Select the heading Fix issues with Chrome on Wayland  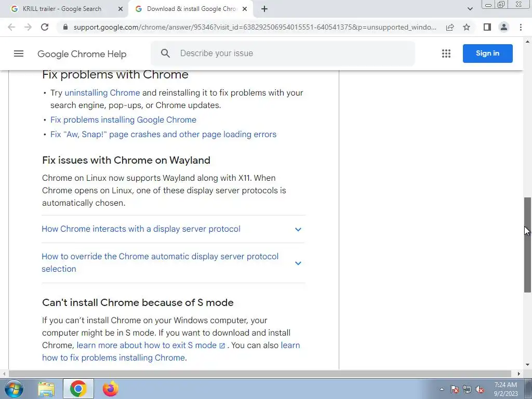[x=126, y=160]
